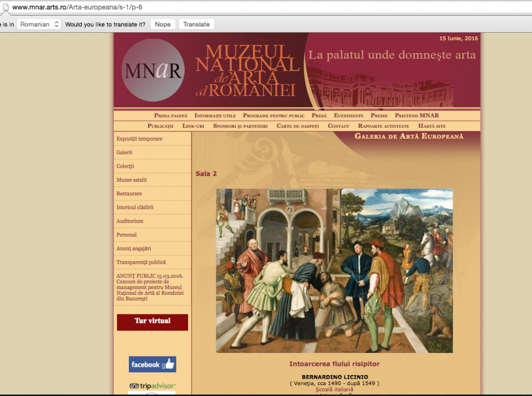Open the Anunț public 15.03.2016 link

pyautogui.click(x=150, y=287)
